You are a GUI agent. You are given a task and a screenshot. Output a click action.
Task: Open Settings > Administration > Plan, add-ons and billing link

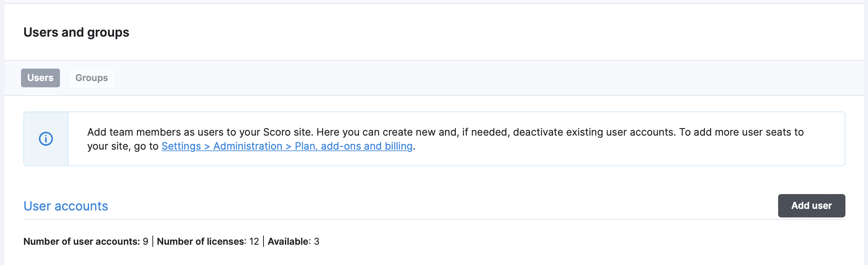tap(287, 146)
